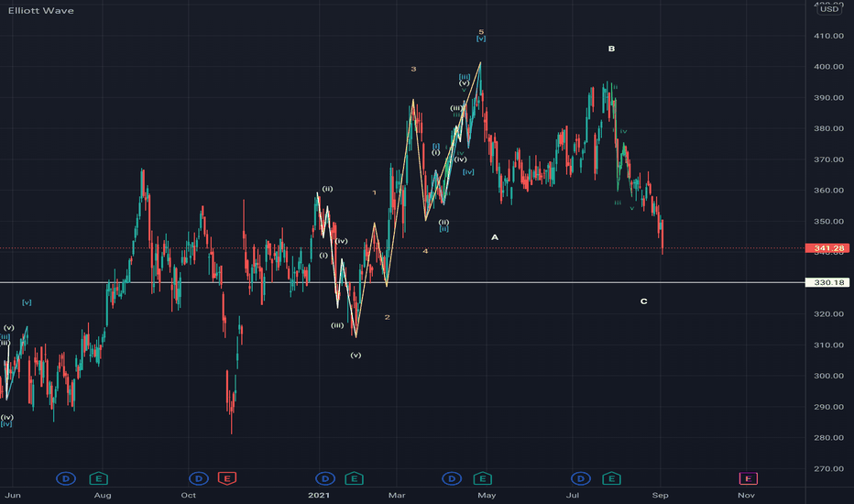Open the dividend marker just after the Jun label

66,479
